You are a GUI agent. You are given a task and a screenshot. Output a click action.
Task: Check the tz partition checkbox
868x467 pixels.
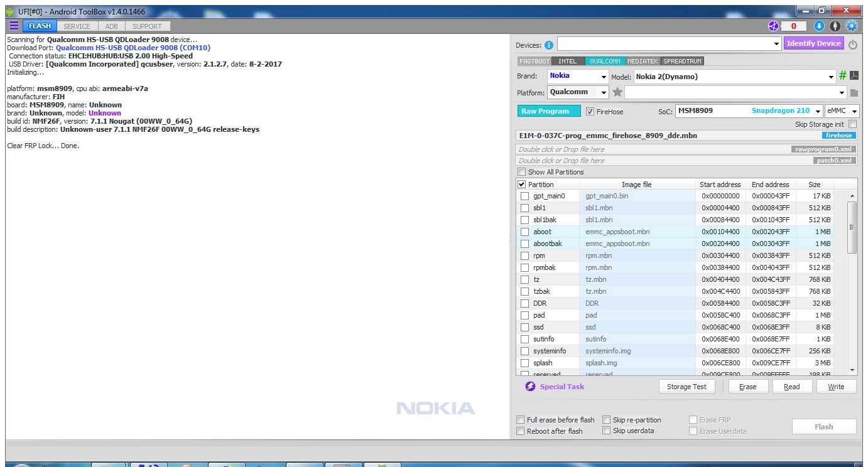(x=524, y=279)
